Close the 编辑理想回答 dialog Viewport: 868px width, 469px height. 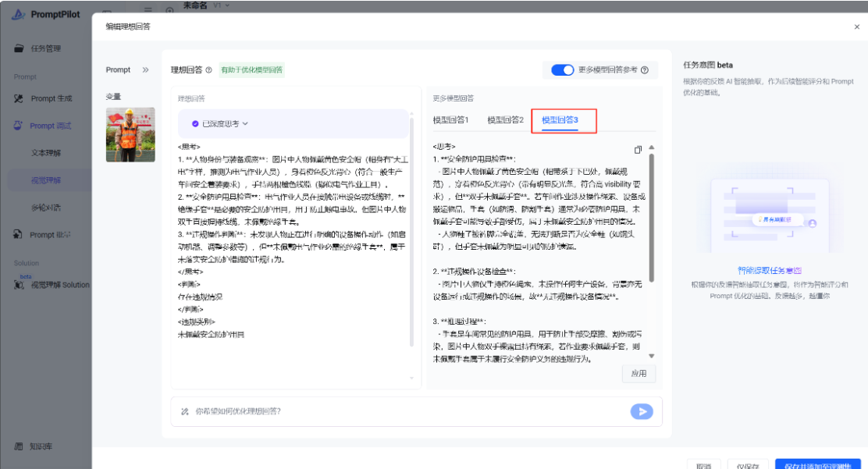(856, 27)
